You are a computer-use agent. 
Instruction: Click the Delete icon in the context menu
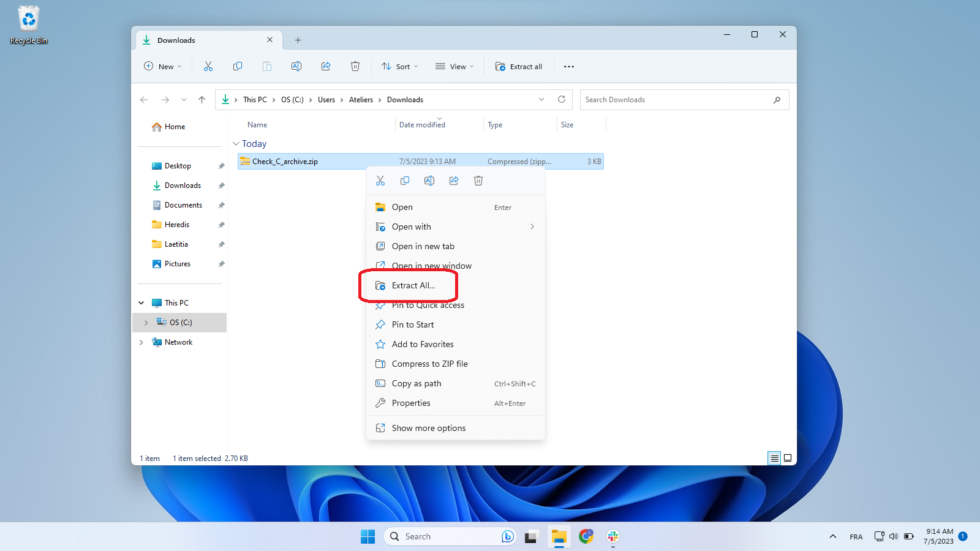click(x=478, y=181)
